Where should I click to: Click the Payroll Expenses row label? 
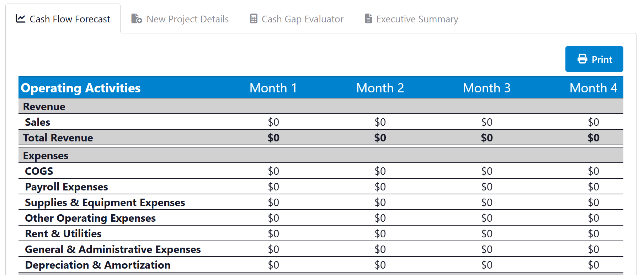[x=66, y=187]
